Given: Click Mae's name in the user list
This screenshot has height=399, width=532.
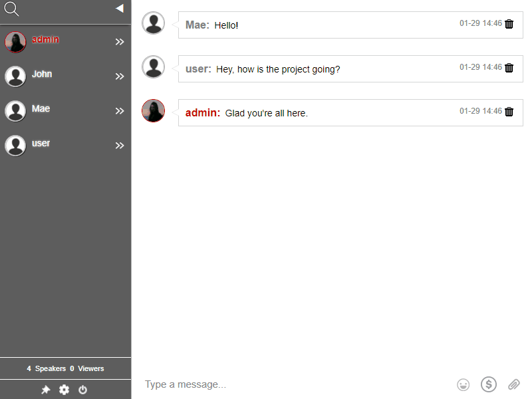Looking at the screenshot, I should [41, 108].
